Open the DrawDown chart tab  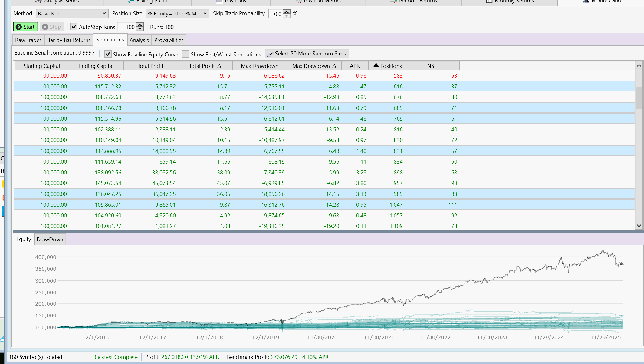point(50,239)
